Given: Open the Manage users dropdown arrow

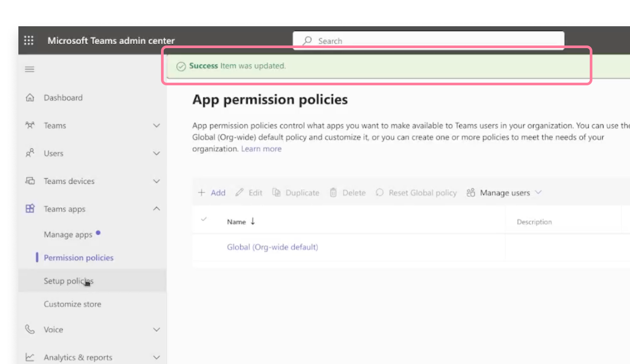Looking at the screenshot, I should (539, 192).
